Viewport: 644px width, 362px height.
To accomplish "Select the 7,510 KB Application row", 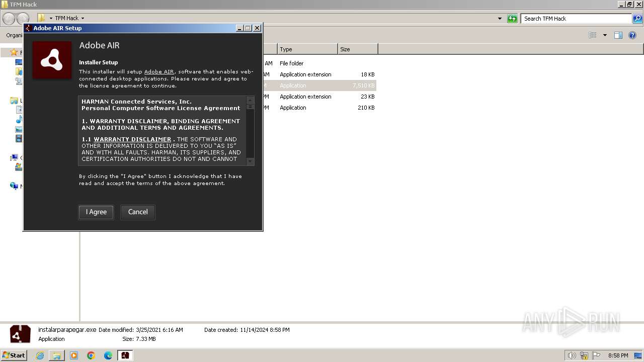I will [x=319, y=85].
